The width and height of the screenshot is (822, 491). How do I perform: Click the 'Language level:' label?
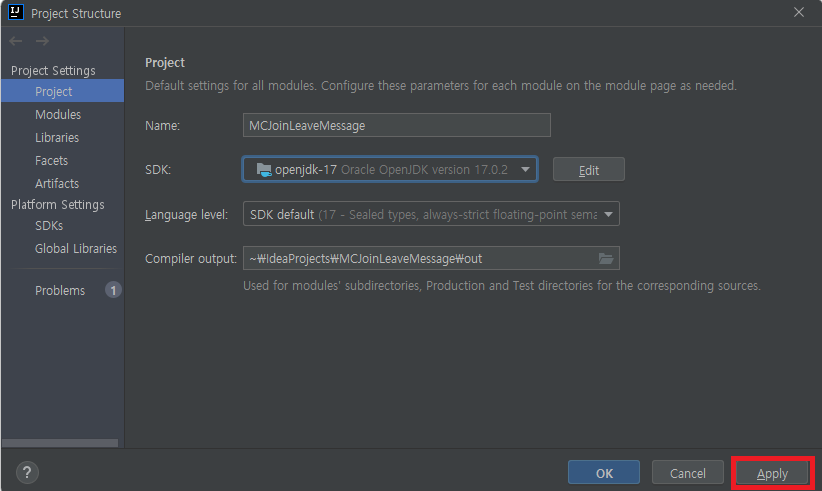pyautogui.click(x=187, y=215)
